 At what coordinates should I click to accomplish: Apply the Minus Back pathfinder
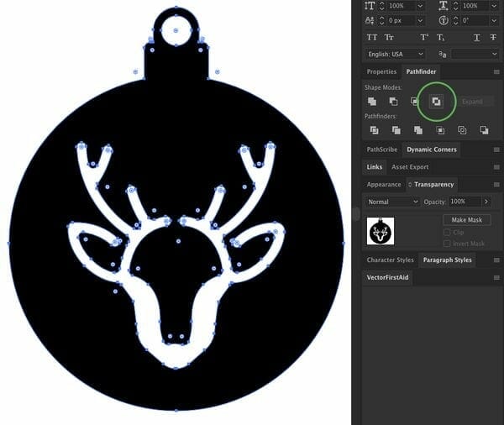coord(484,130)
